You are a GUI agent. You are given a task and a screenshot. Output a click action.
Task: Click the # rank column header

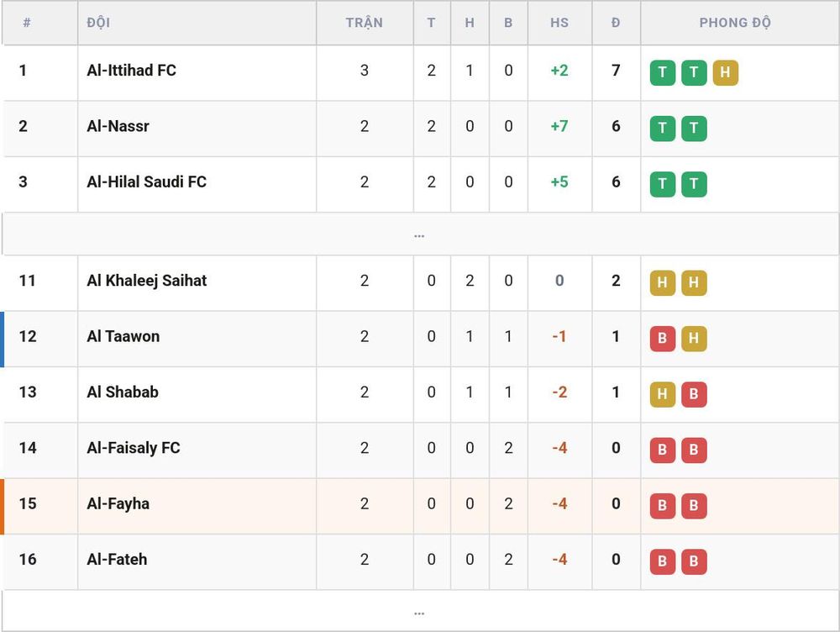pyautogui.click(x=27, y=23)
